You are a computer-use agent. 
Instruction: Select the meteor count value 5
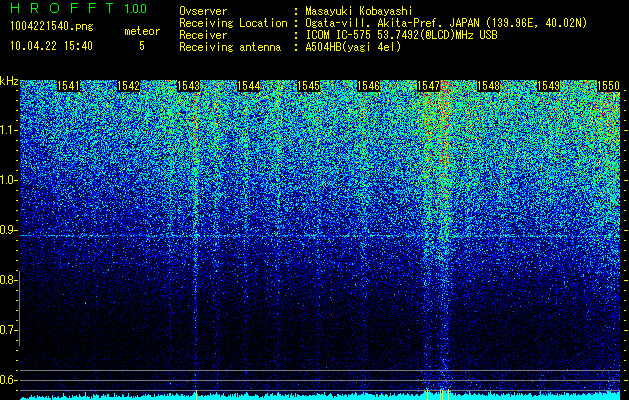pyautogui.click(x=142, y=46)
